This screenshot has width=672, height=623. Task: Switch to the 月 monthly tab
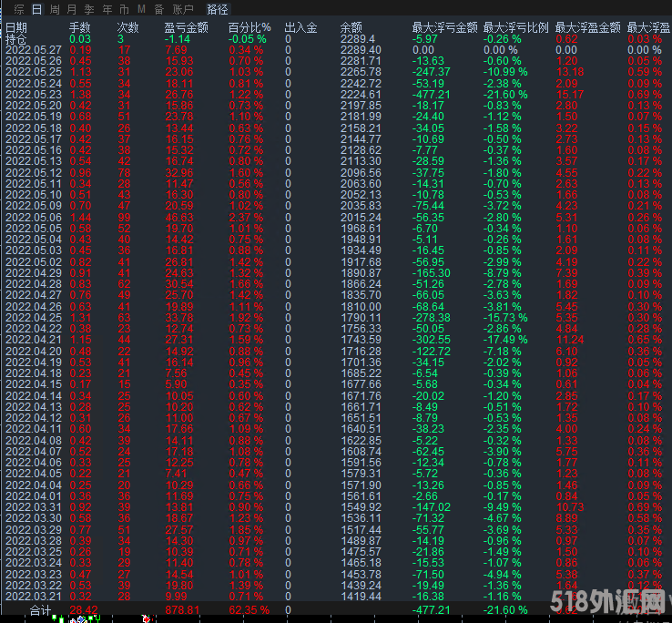click(72, 9)
